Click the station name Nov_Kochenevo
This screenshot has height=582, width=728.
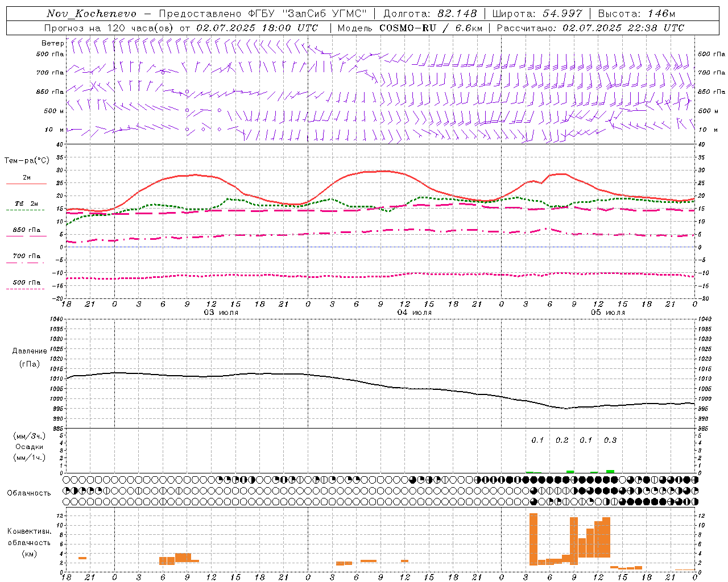tap(92, 14)
